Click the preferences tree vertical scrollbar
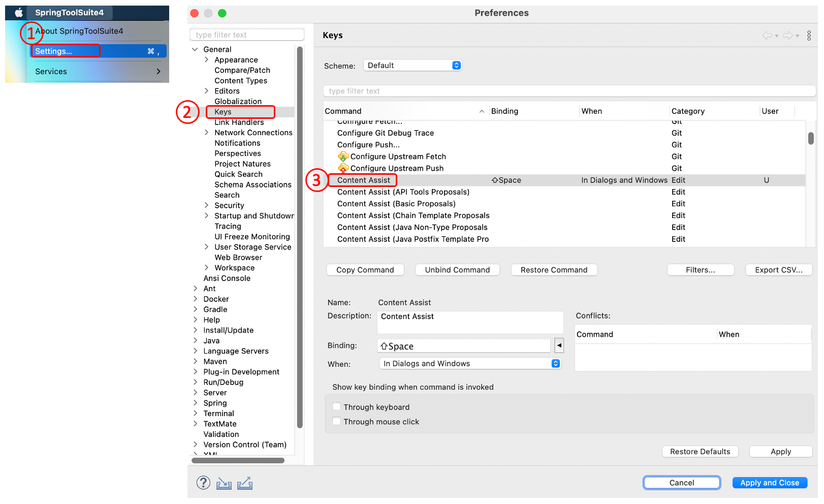 300,237
